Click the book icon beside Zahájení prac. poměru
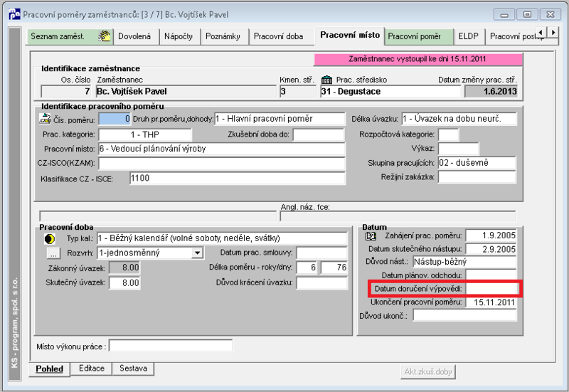Screen dimensions: 569x392 pyautogui.click(x=371, y=236)
